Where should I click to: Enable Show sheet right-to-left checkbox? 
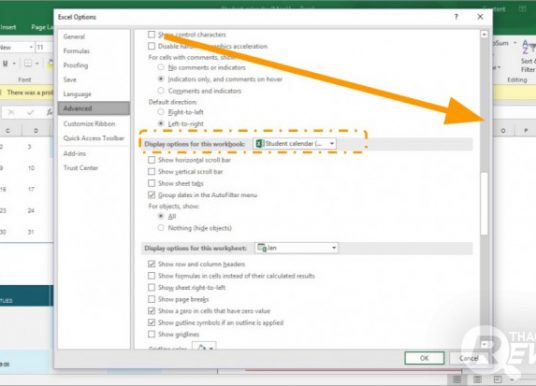pyautogui.click(x=151, y=287)
